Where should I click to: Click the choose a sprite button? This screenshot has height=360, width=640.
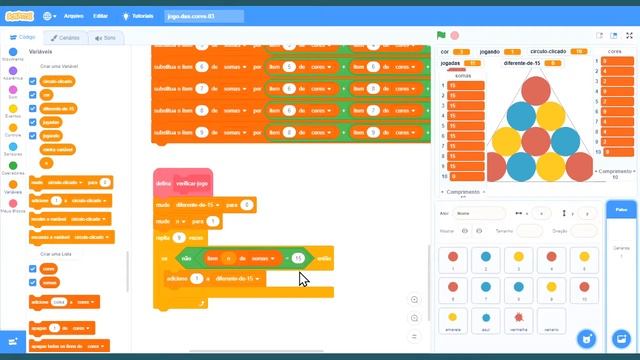[587, 339]
